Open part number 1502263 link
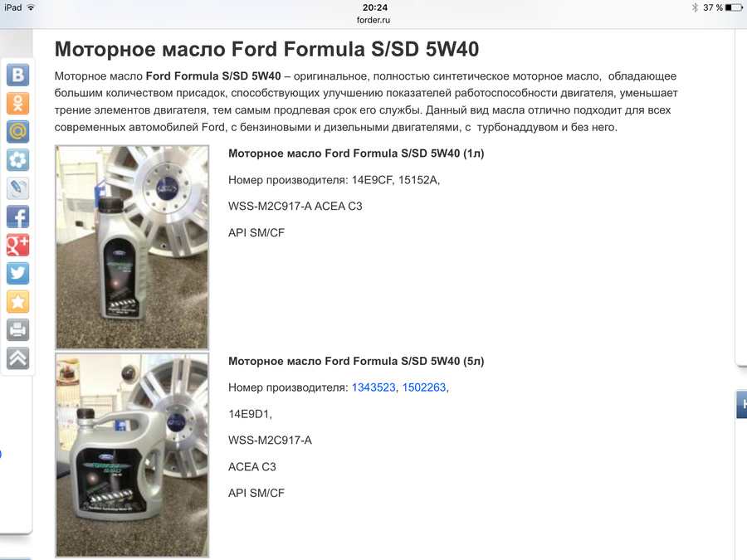Screen dimensions: 747x560 click(424, 387)
